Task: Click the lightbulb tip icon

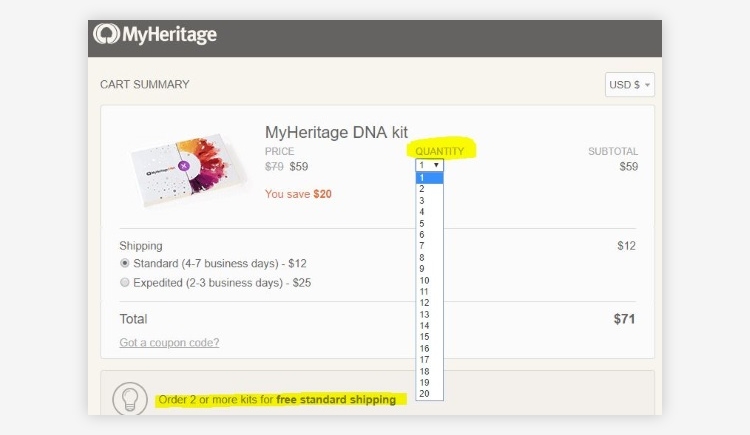Action: click(130, 399)
